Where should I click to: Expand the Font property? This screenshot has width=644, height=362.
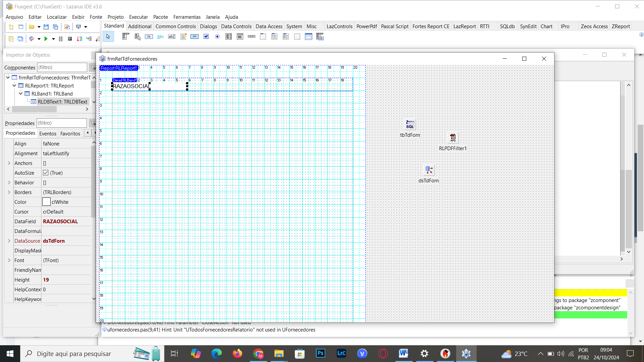pos(9,260)
